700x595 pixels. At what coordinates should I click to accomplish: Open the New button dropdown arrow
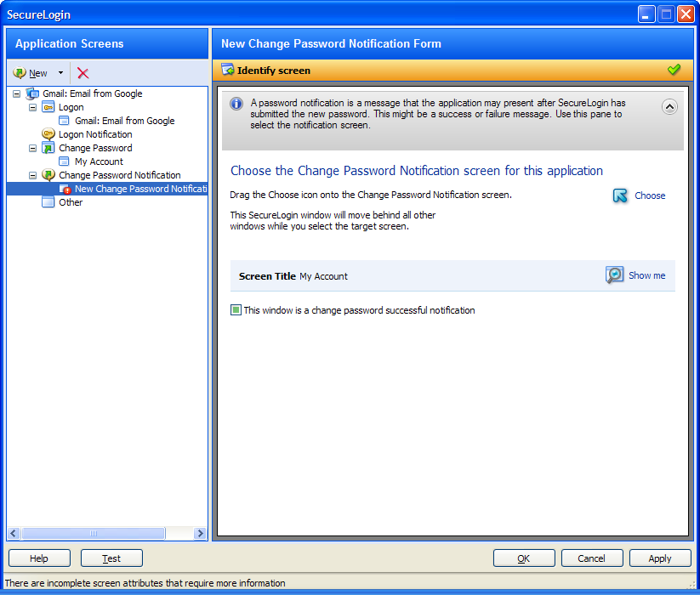[60, 73]
